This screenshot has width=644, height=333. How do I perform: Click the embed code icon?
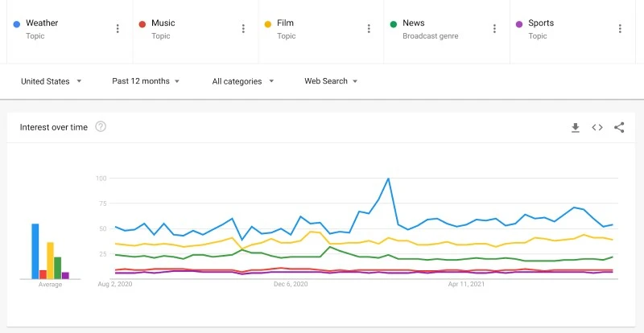tap(597, 127)
